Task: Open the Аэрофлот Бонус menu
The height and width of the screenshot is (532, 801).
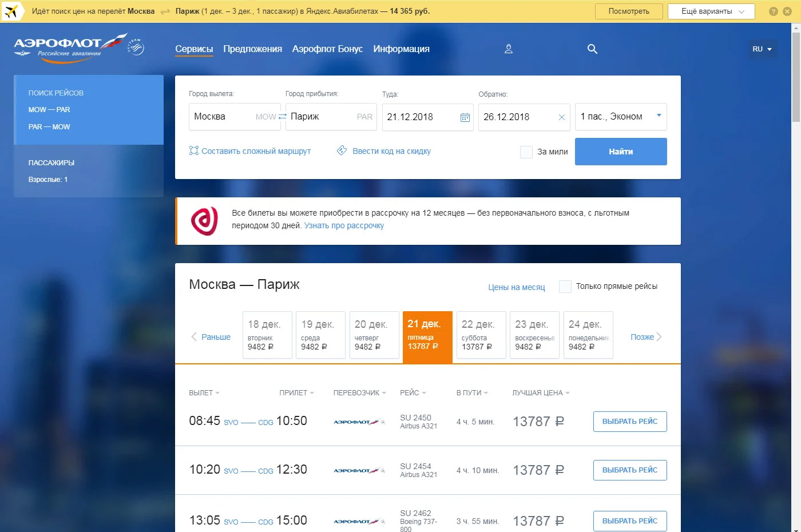Action: [327, 49]
